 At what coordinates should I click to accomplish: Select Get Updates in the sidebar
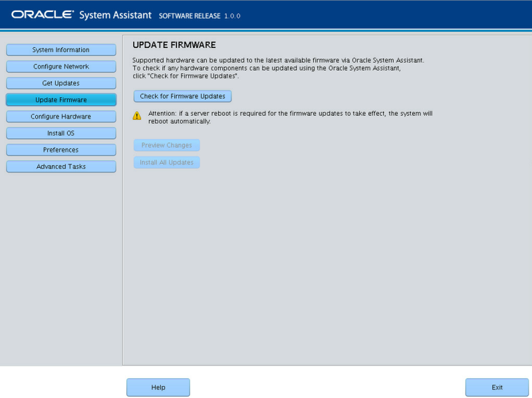pyautogui.click(x=61, y=83)
